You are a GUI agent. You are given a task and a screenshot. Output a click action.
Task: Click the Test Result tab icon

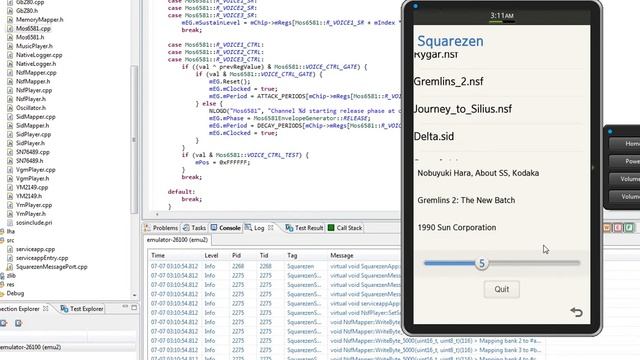pos(289,228)
